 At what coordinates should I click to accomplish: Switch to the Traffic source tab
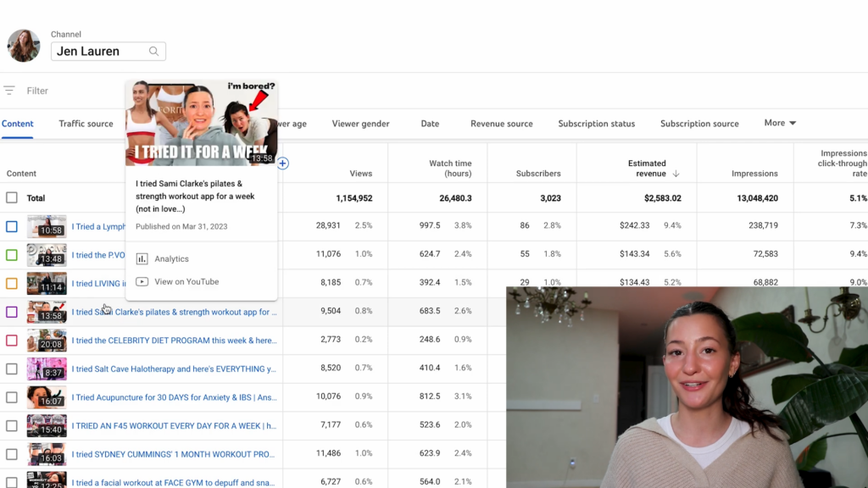(x=86, y=124)
